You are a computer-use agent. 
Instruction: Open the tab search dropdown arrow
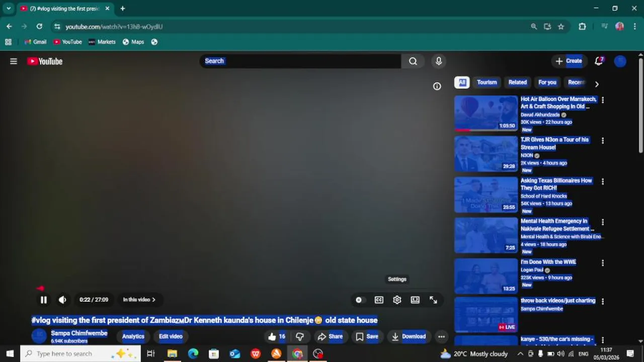(x=9, y=9)
